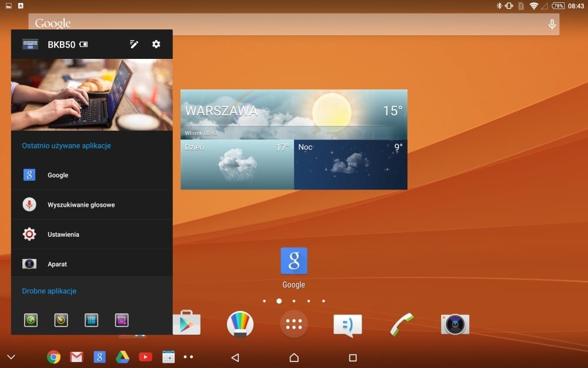Open the colorful themes app in dock

coord(240,324)
